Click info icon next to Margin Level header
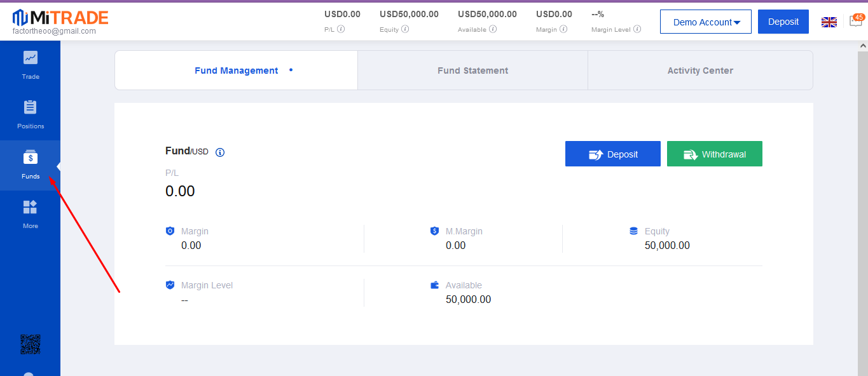 click(637, 29)
